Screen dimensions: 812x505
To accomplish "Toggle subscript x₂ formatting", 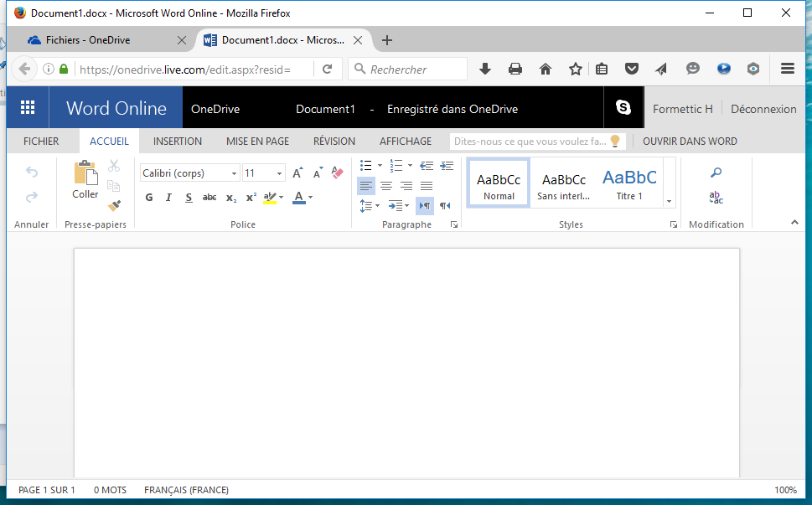I will pos(231,197).
